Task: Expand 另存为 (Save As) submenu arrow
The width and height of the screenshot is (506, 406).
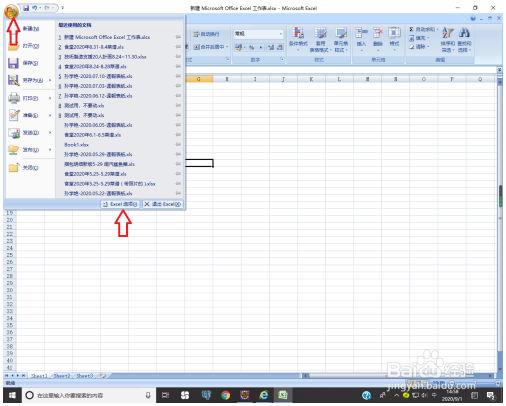Action: tap(50, 80)
